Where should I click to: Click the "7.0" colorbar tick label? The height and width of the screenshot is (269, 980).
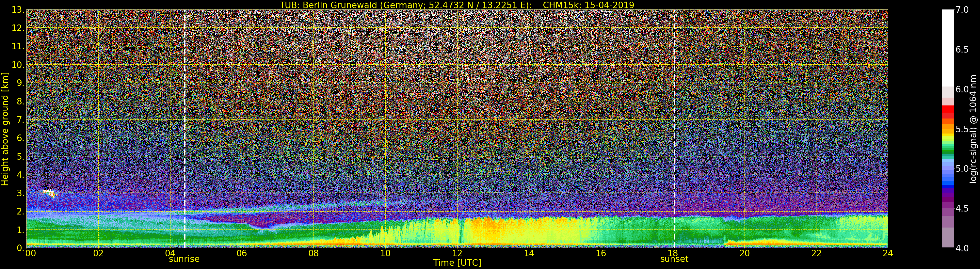[962, 10]
